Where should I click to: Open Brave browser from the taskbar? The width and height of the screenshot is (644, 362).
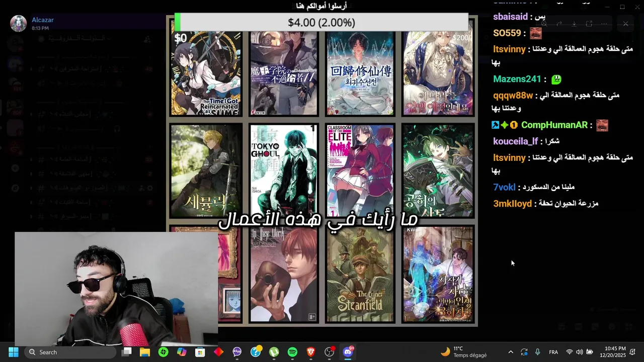point(311,352)
